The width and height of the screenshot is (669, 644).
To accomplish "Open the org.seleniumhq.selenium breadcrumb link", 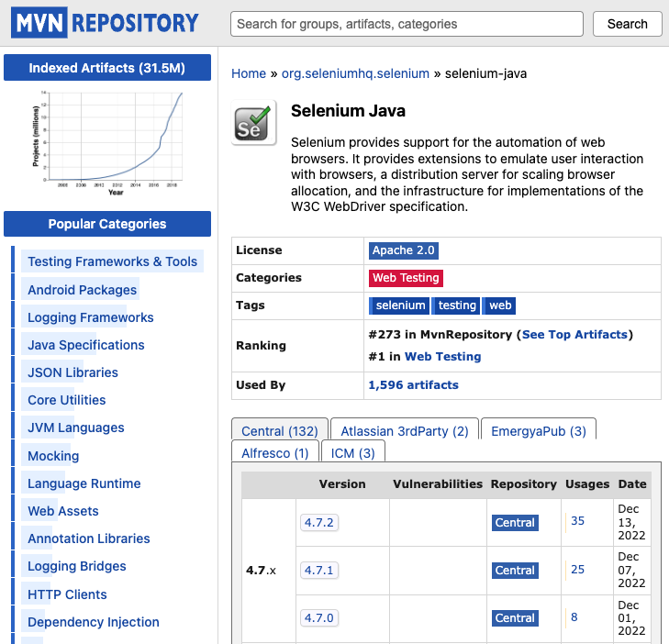I will pyautogui.click(x=355, y=73).
